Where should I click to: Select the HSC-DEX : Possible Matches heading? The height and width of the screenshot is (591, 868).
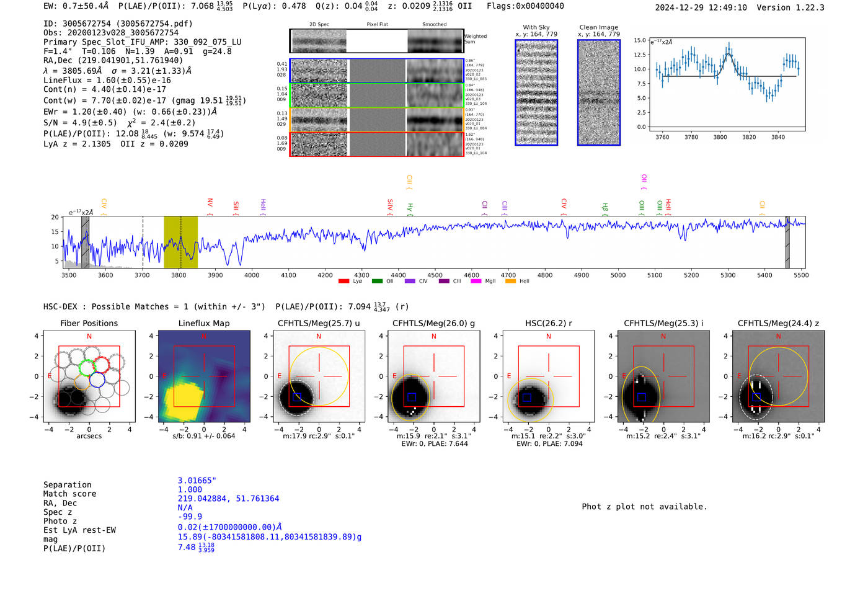pyautogui.click(x=154, y=306)
